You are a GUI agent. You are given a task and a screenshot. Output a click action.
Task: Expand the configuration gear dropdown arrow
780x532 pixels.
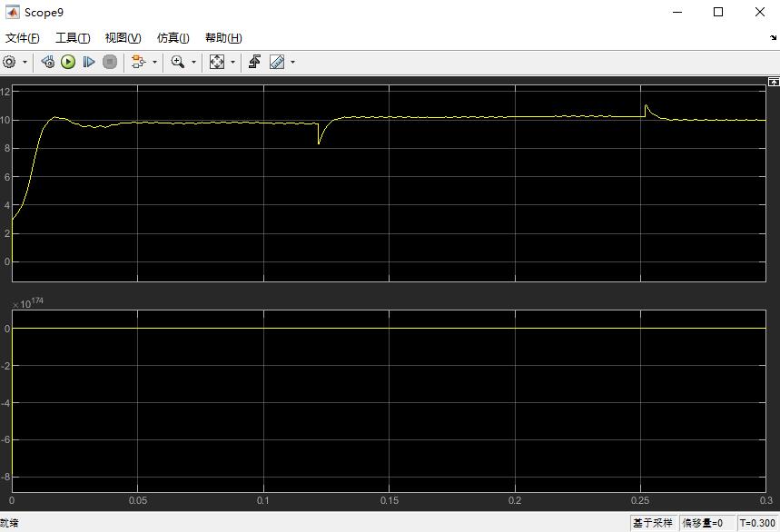(25, 62)
